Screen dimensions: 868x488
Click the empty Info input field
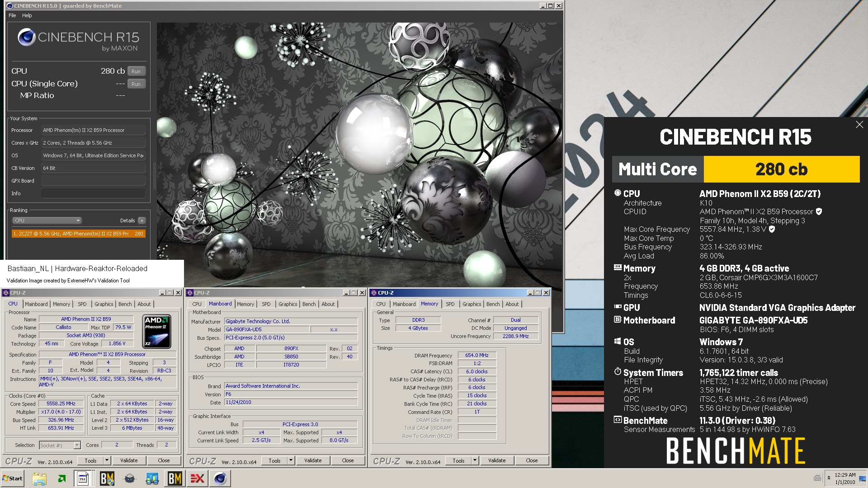point(93,193)
